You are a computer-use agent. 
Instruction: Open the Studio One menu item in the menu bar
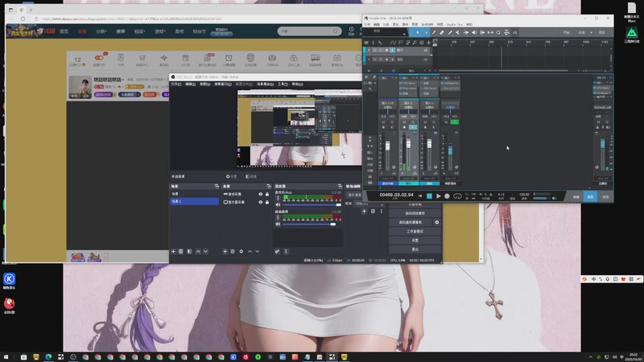(x=454, y=25)
